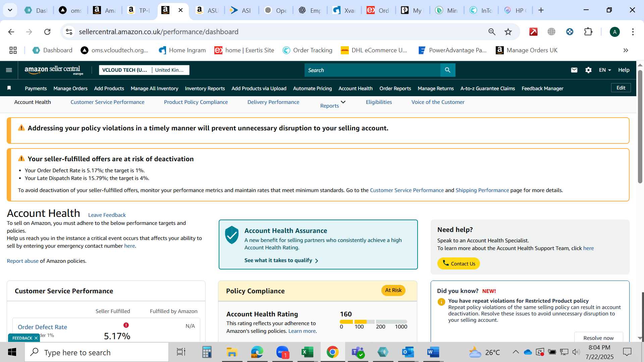Open the settings gear icon
Screen dimensions: 644x362
click(x=588, y=70)
